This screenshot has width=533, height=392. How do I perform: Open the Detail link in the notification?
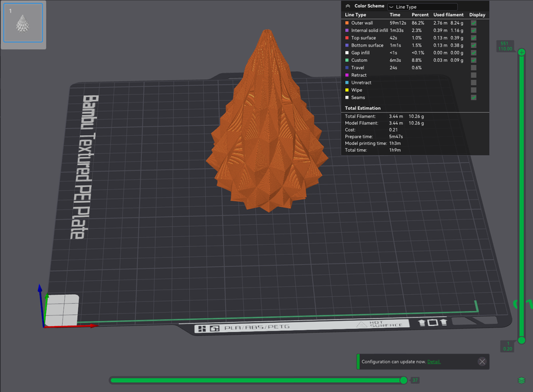(434, 362)
